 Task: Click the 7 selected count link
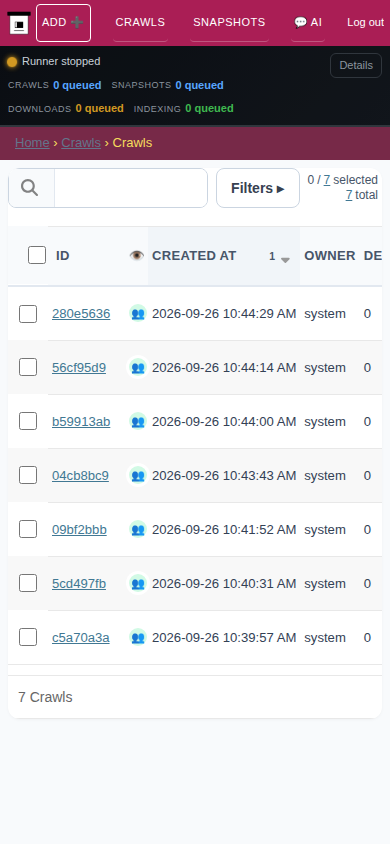tap(327, 180)
